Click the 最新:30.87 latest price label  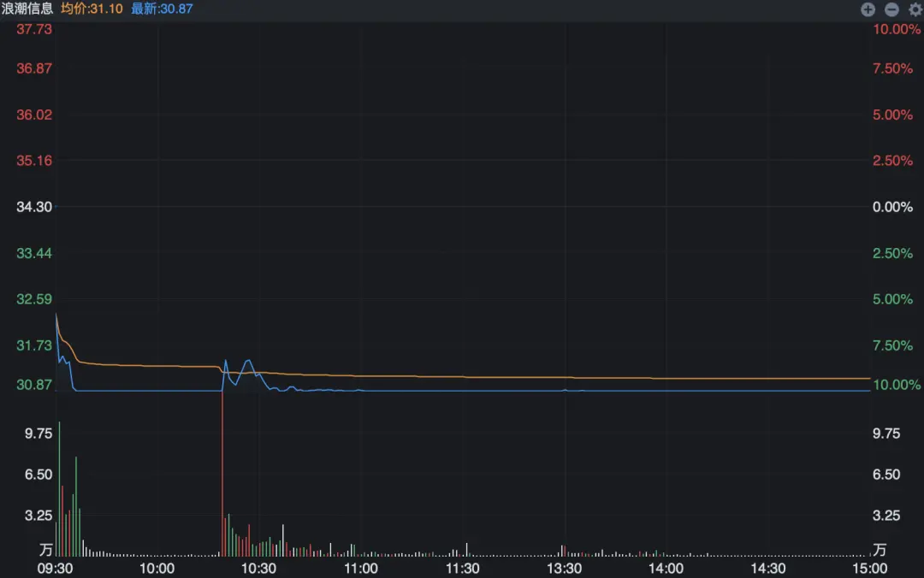(162, 9)
